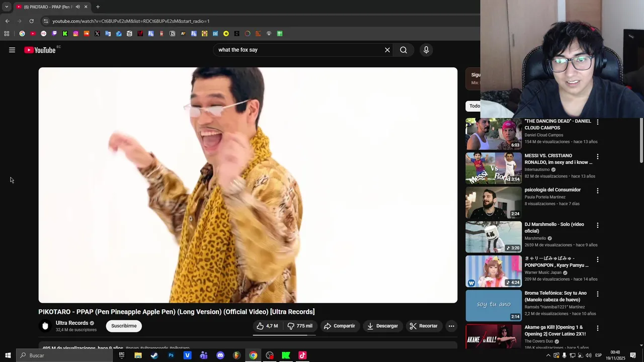Open the Warner Music Japan channel name
The height and width of the screenshot is (362, 644).
[543, 273]
